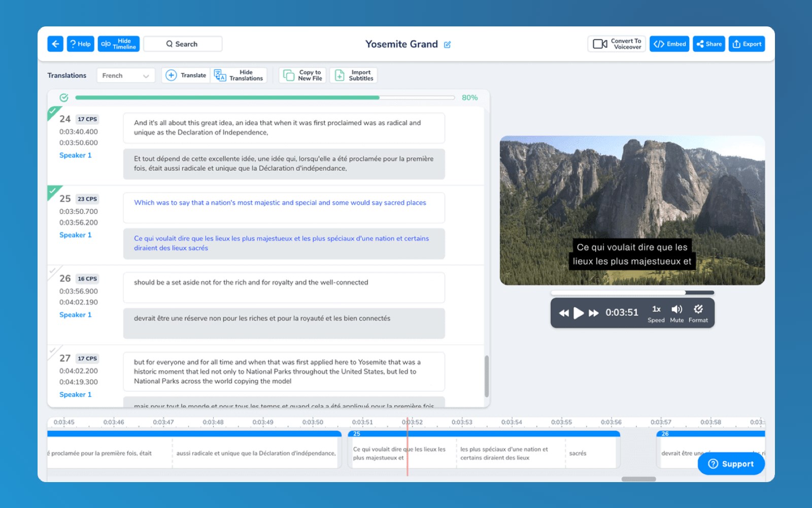Screen dimensions: 812x508
Task: Mute the video audio
Action: [x=677, y=313]
